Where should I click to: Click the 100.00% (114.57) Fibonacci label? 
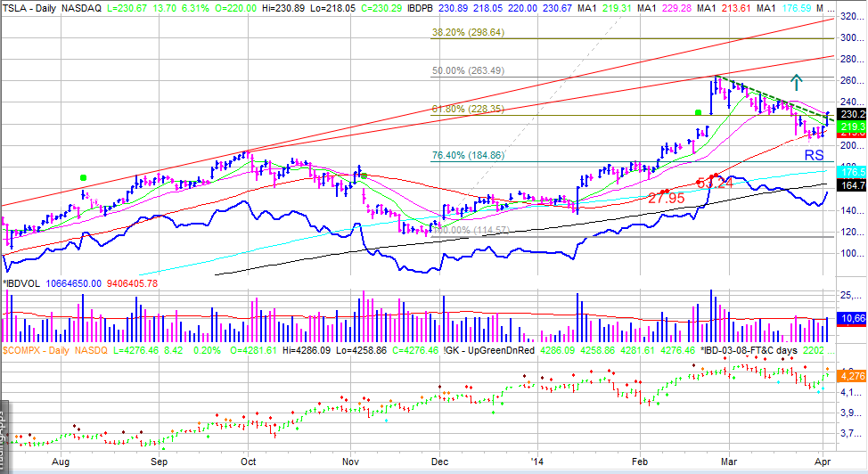[470, 230]
